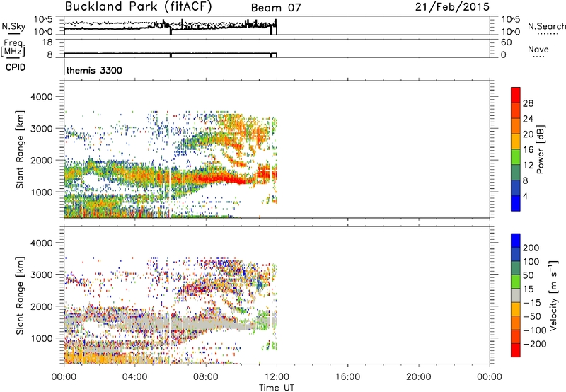This screenshot has height=392, width=566.
Task: Click the 'Time UT' axis label
Action: click(x=277, y=388)
